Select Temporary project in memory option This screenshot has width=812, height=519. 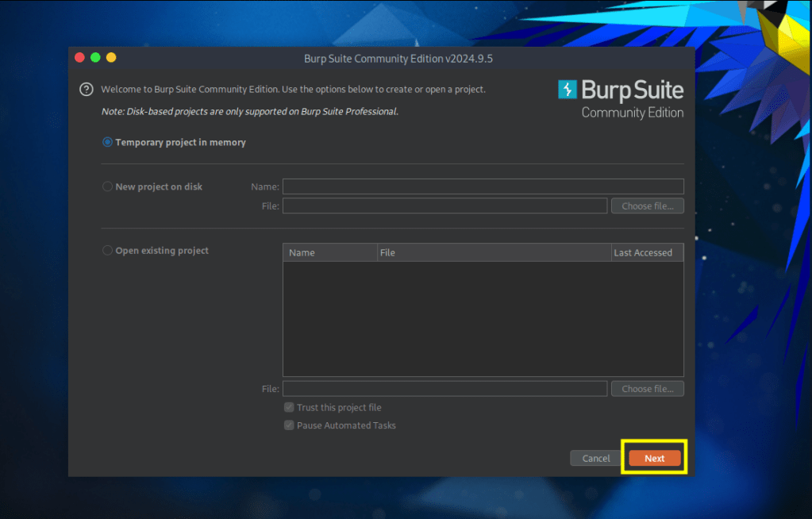[x=108, y=143]
